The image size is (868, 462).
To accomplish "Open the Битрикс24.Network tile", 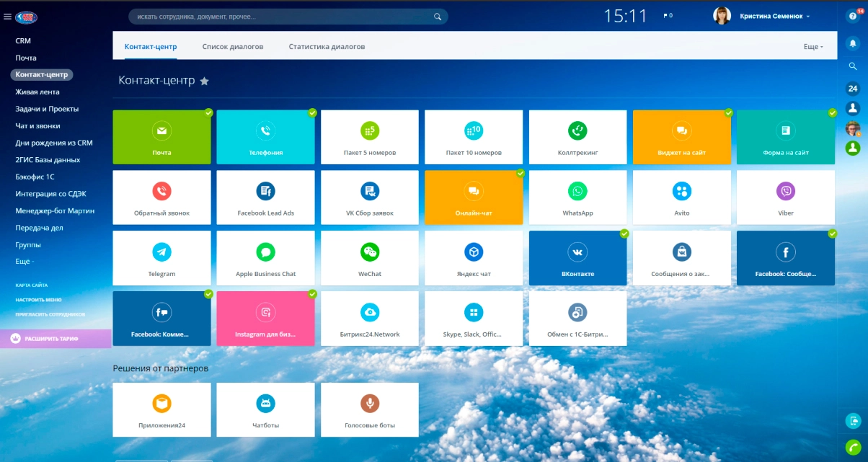I will [370, 319].
